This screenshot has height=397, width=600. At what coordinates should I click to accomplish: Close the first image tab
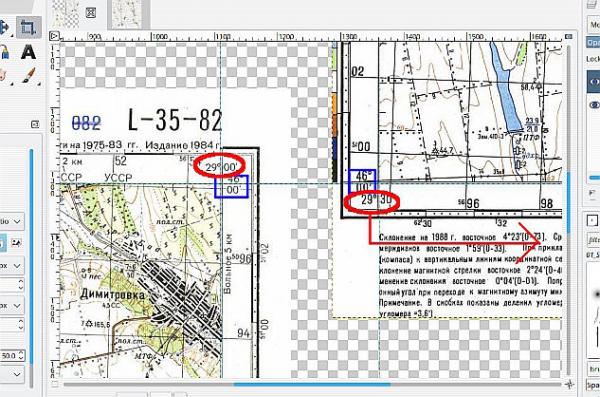pyautogui.click(x=91, y=13)
